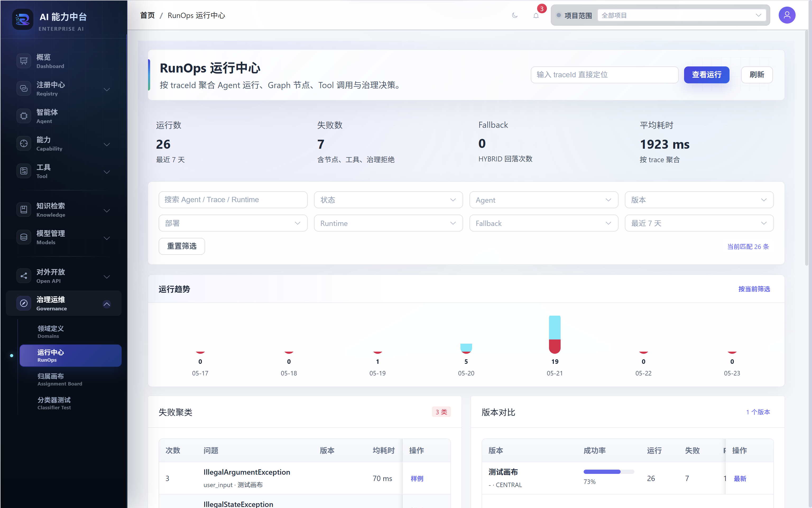Expand the 对外开放 Open API chevron

107,277
